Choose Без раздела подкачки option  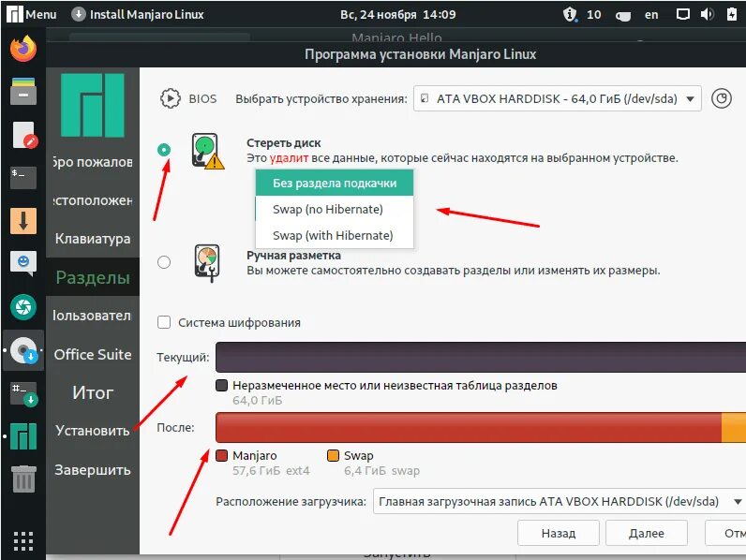(x=335, y=183)
